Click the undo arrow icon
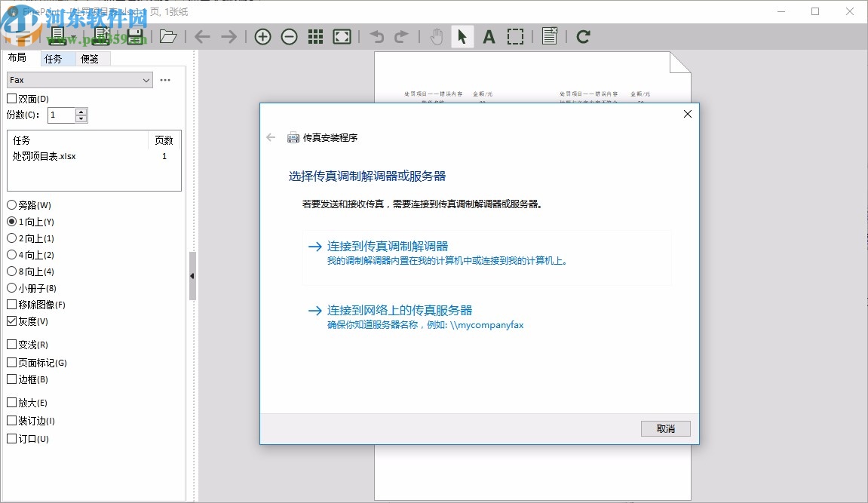The image size is (868, 503). click(376, 35)
